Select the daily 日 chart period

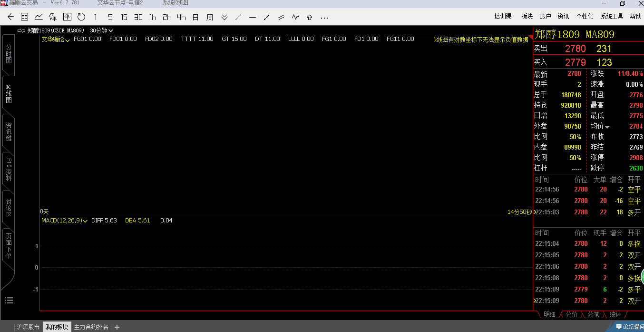[x=195, y=17]
